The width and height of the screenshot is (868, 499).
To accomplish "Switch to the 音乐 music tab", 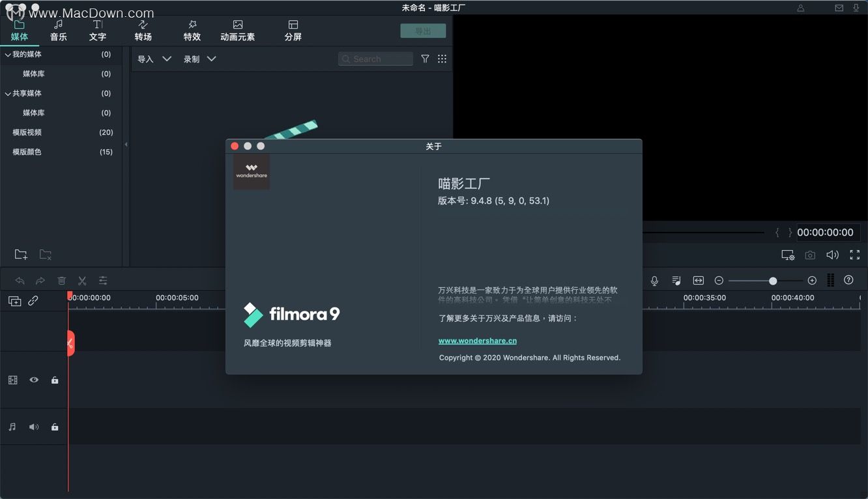I will pos(59,31).
